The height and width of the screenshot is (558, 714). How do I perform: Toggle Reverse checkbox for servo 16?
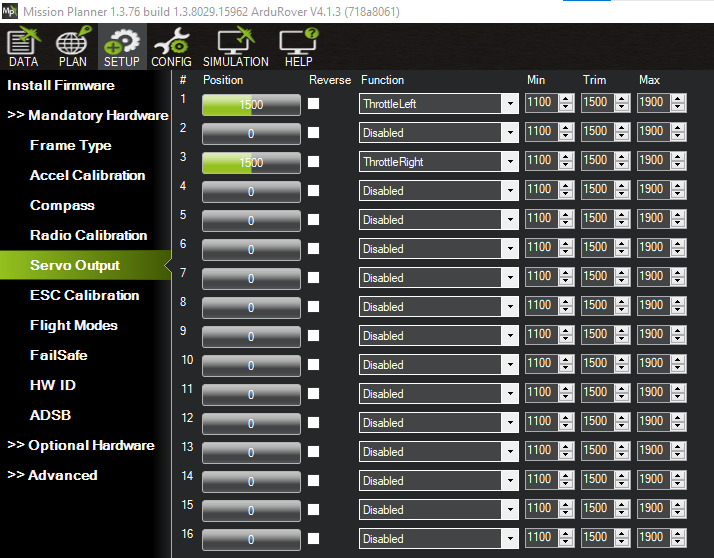pyautogui.click(x=313, y=539)
